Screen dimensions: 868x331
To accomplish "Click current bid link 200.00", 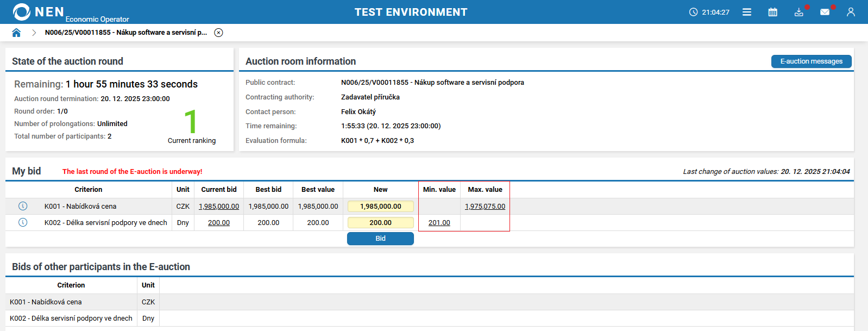I will click(219, 223).
